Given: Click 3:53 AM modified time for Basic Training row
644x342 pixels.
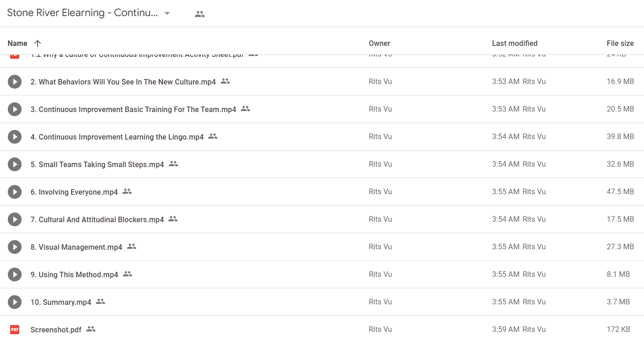Looking at the screenshot, I should (505, 109).
